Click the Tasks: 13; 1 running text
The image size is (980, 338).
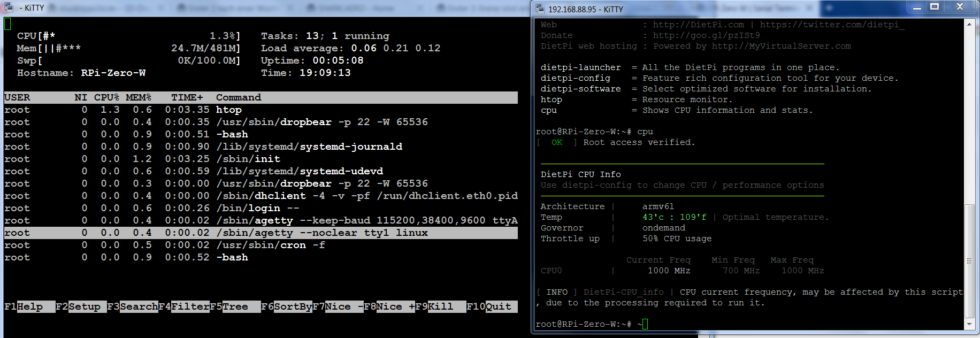click(x=325, y=36)
